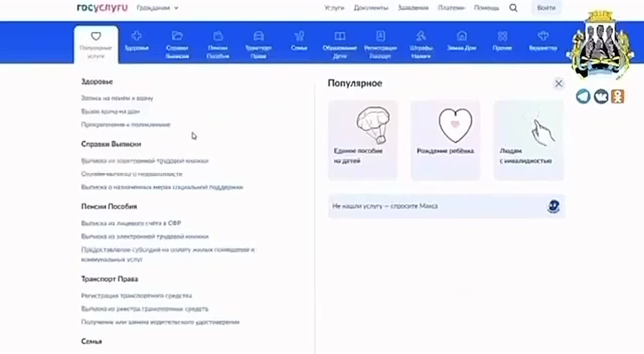
Task: Switch to the Популярные услуги tab
Action: 96,44
